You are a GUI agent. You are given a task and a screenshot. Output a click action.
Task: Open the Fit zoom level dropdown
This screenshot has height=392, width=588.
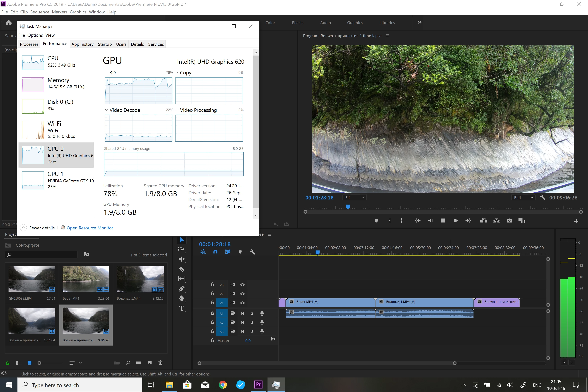355,197
